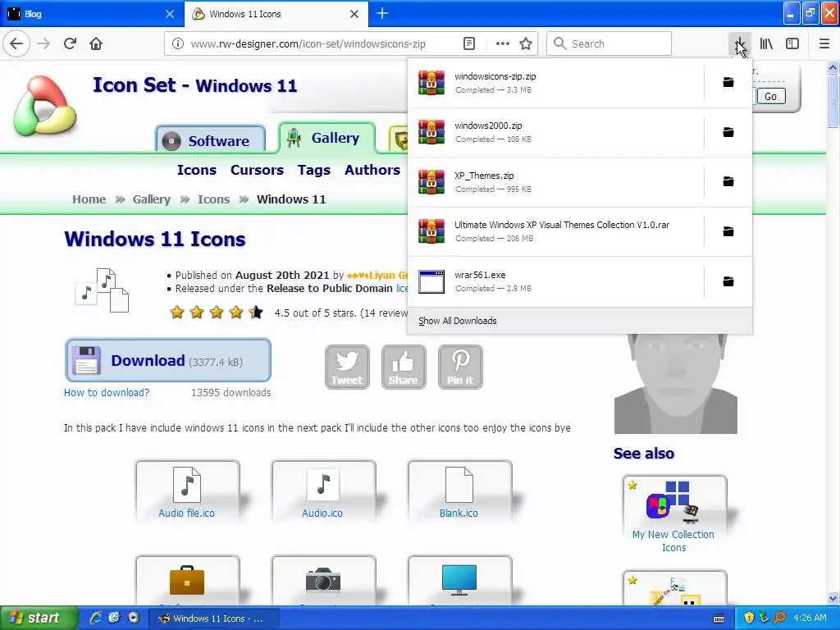
Task: Select Icons in gallery menu
Action: 197,170
